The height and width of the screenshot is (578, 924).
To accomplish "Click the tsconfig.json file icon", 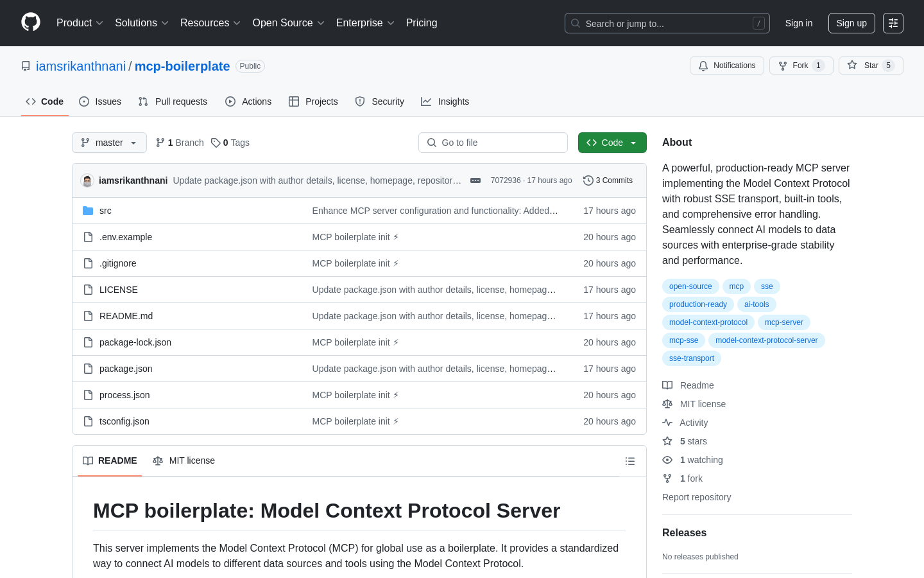I will (x=88, y=421).
